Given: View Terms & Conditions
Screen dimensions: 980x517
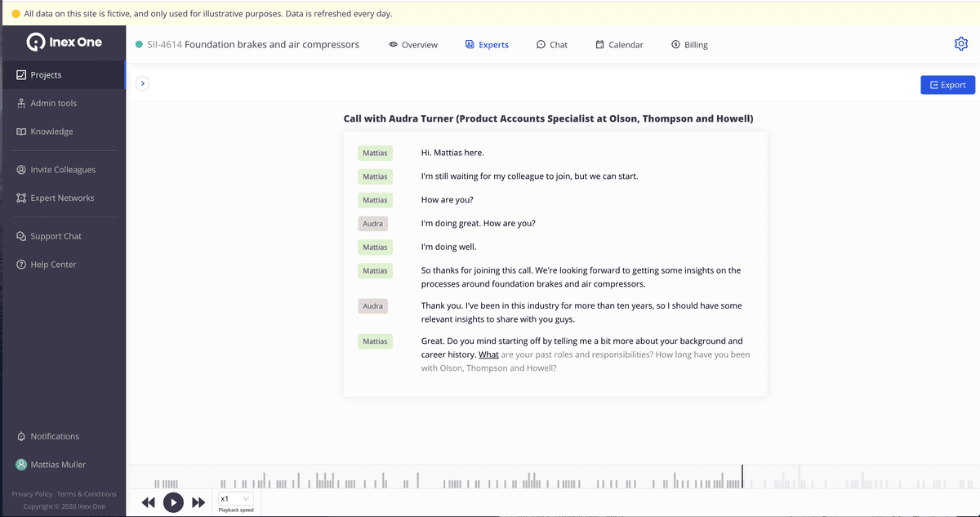Looking at the screenshot, I should (87, 494).
